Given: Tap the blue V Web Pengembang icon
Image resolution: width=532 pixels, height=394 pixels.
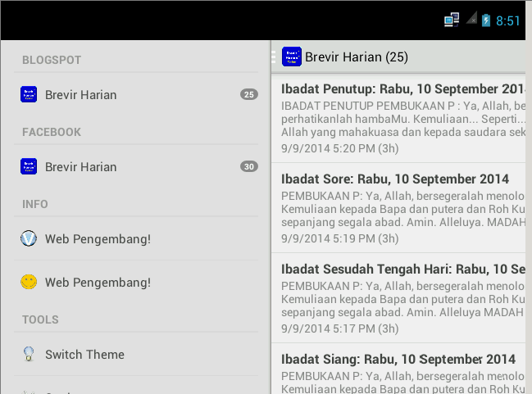Looking at the screenshot, I should (29, 238).
